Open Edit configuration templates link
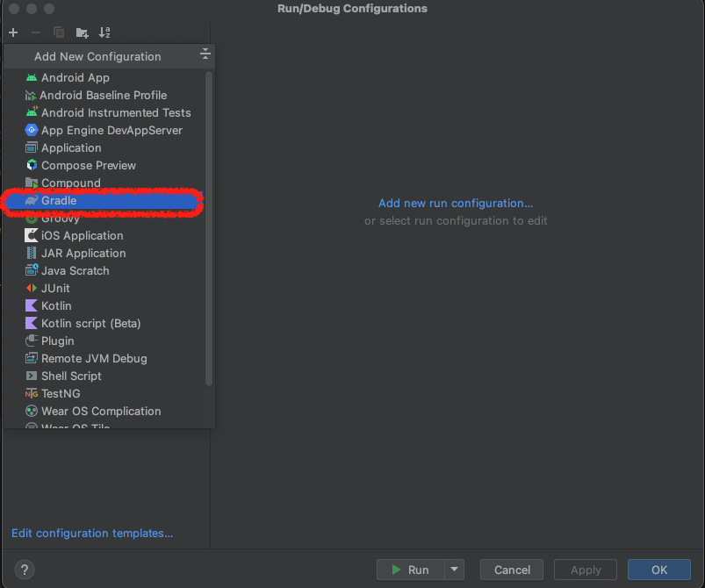 coord(92,534)
